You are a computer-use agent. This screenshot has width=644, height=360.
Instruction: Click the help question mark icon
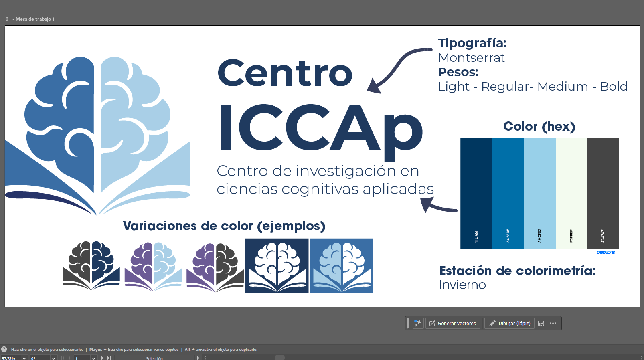click(4, 349)
